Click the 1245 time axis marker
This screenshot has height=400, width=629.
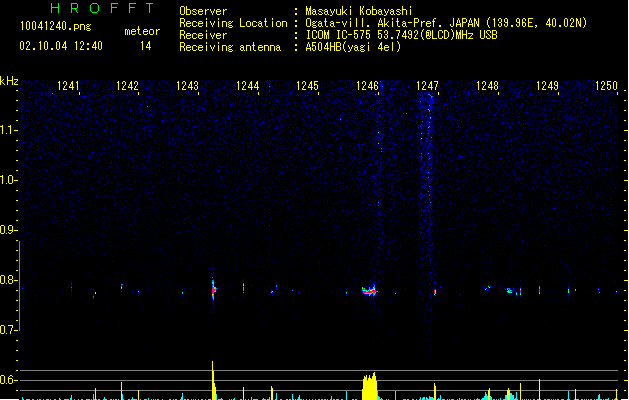(x=307, y=86)
